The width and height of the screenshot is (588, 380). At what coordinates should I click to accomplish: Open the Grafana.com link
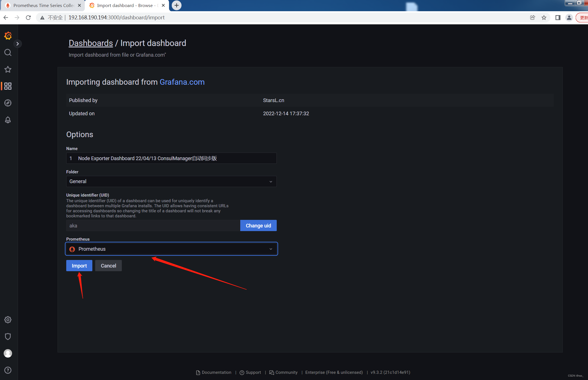pyautogui.click(x=182, y=82)
